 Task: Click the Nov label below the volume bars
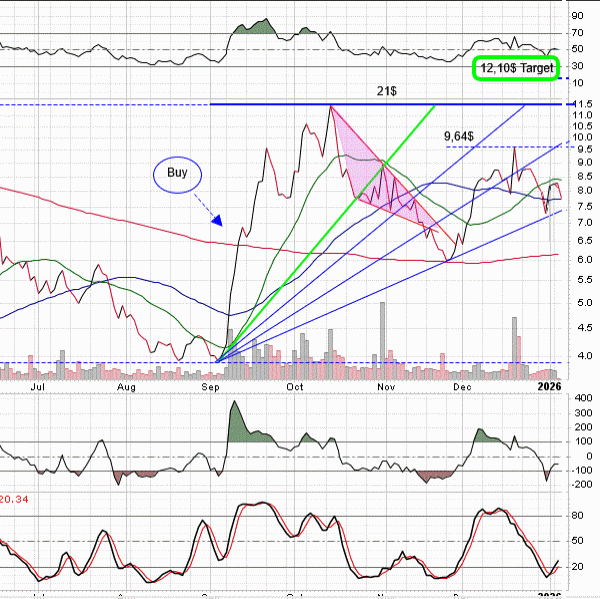tap(384, 384)
